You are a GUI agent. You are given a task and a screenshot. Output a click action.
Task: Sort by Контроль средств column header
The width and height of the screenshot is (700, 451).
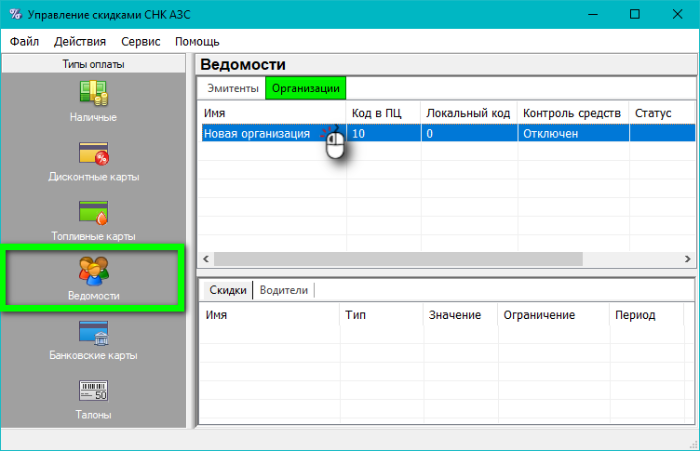pyautogui.click(x=572, y=113)
